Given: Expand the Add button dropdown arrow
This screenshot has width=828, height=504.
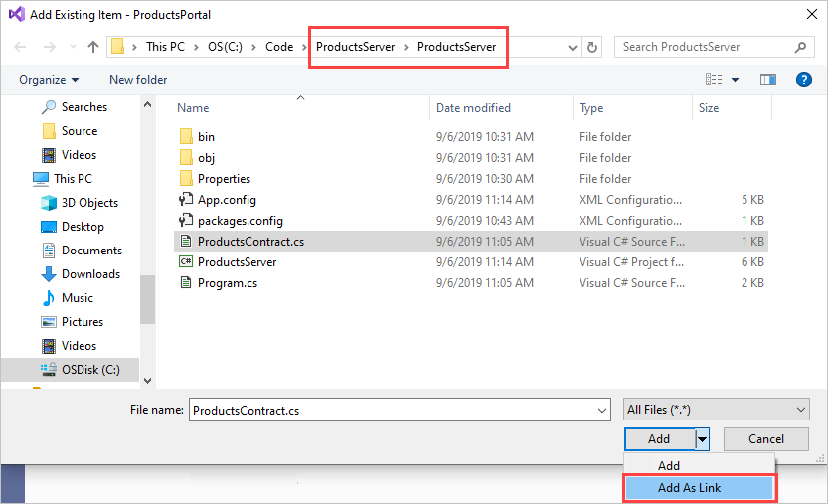Looking at the screenshot, I should coord(702,439).
